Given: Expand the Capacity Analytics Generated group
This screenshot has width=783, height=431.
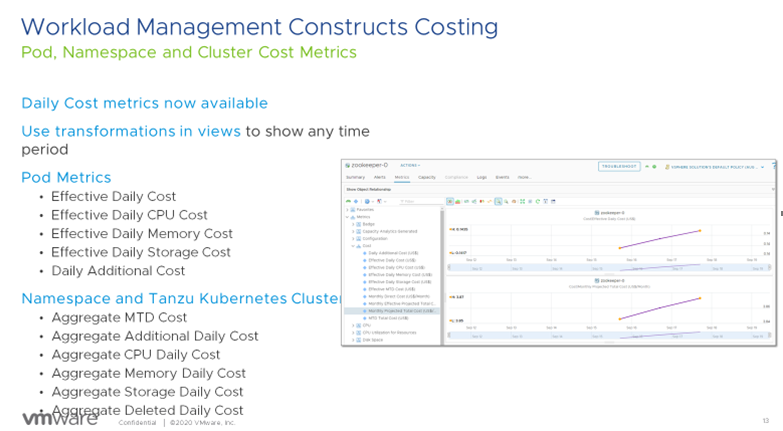Looking at the screenshot, I should coord(353,231).
